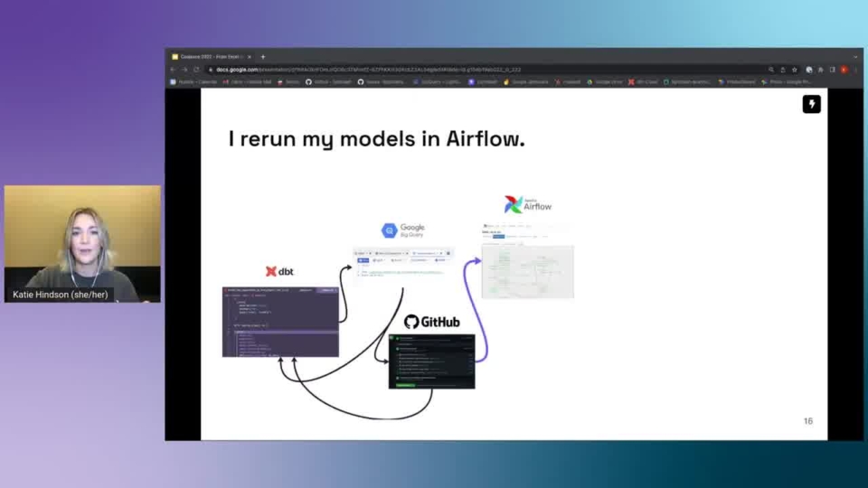The image size is (868, 488).
Task: Open the dbt Cloud bookmark
Action: click(x=643, y=82)
